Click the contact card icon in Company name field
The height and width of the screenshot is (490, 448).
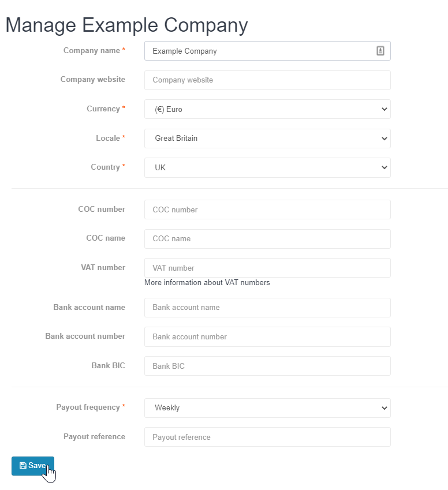tap(380, 51)
